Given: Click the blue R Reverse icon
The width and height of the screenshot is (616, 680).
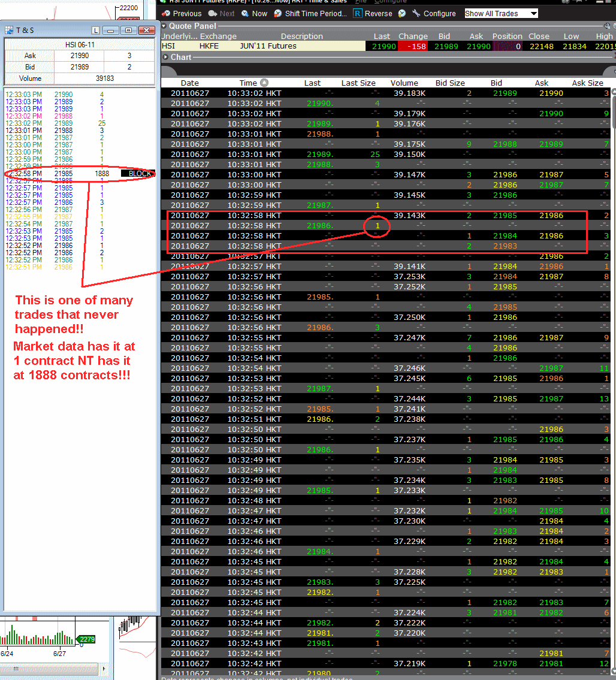Looking at the screenshot, I should 358,13.
